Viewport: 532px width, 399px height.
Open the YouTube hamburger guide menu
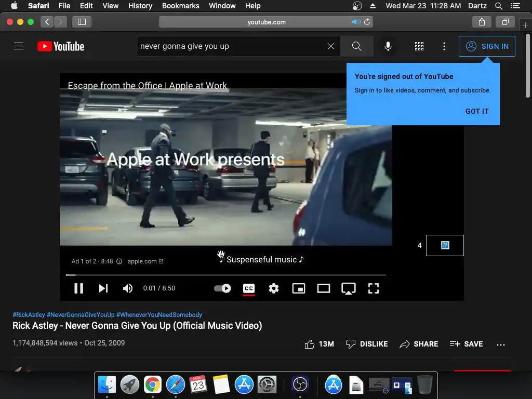click(19, 46)
